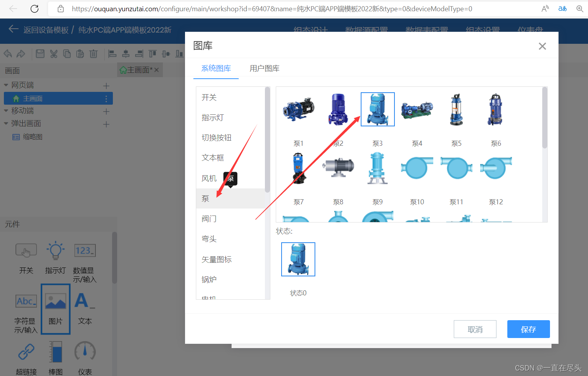Switch to the 用户图库 tab
This screenshot has width=588, height=376.
click(x=264, y=68)
